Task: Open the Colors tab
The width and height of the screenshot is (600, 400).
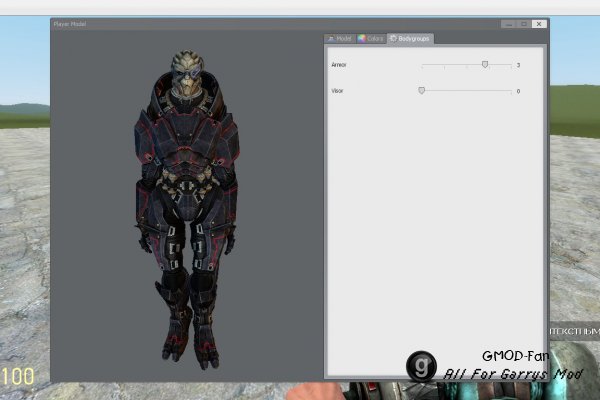Action: [x=370, y=39]
